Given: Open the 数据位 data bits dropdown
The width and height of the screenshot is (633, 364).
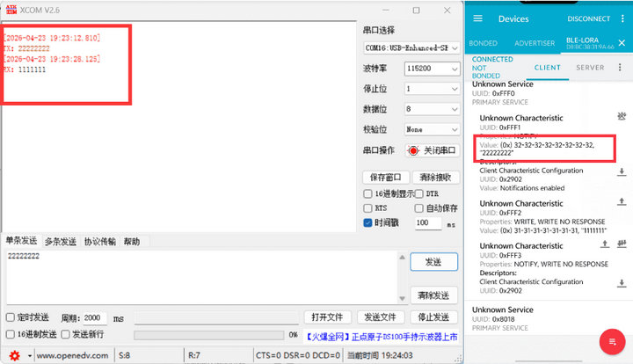Looking at the screenshot, I should (x=432, y=109).
